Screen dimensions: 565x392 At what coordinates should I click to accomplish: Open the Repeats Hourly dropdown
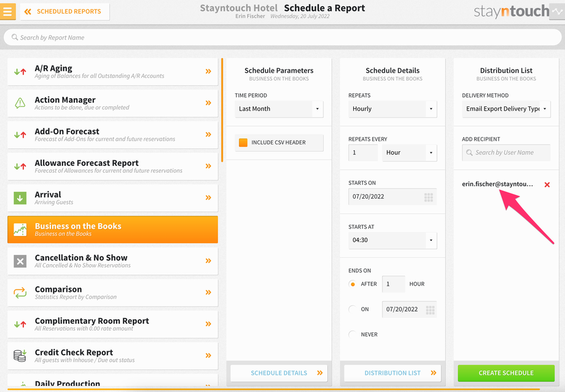tap(392, 109)
